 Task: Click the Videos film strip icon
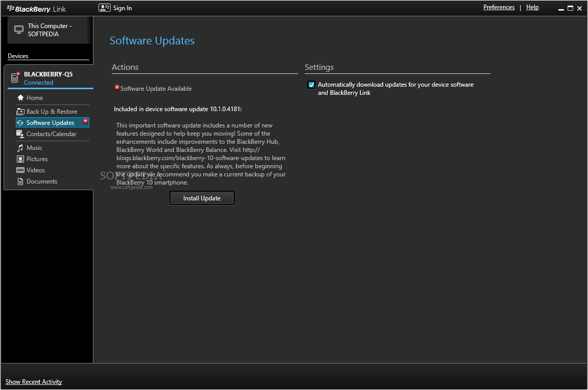pyautogui.click(x=20, y=170)
